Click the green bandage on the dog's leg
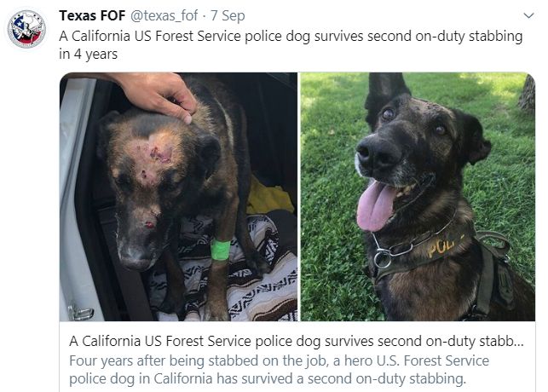The height and width of the screenshot is (392, 548). click(x=221, y=250)
